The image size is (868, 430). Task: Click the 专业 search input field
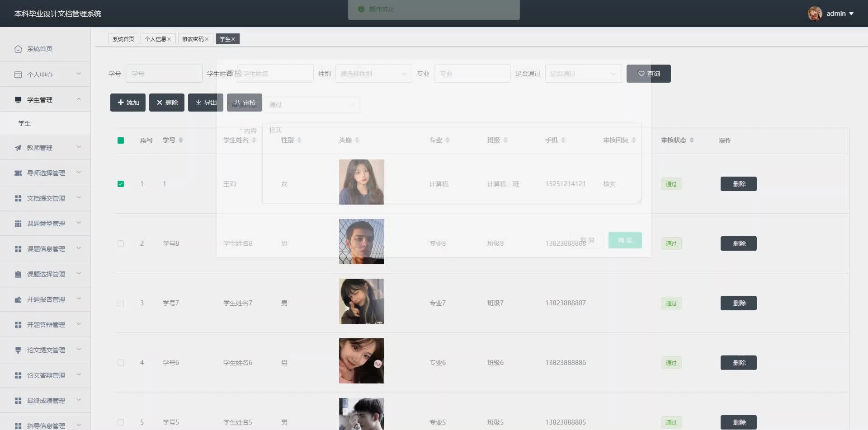point(472,74)
